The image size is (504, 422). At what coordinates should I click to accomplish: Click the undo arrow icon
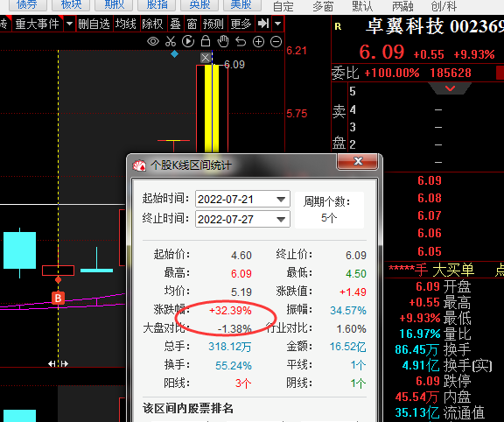point(241,41)
